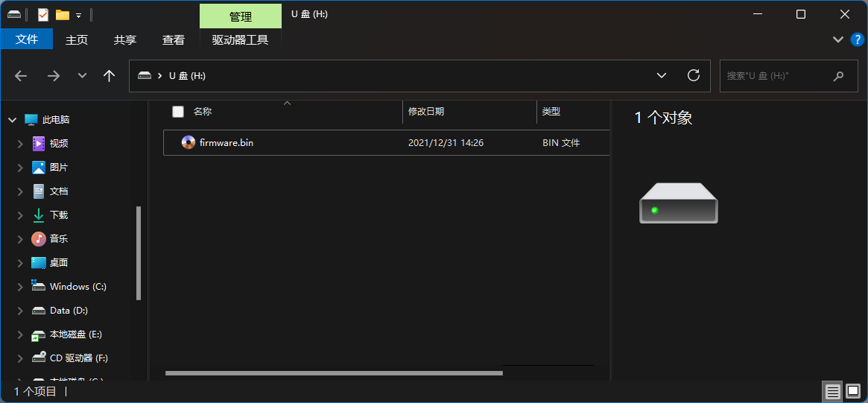The height and width of the screenshot is (403, 868).
Task: Click New Folder icon in quick access toolbar
Action: [x=63, y=15]
